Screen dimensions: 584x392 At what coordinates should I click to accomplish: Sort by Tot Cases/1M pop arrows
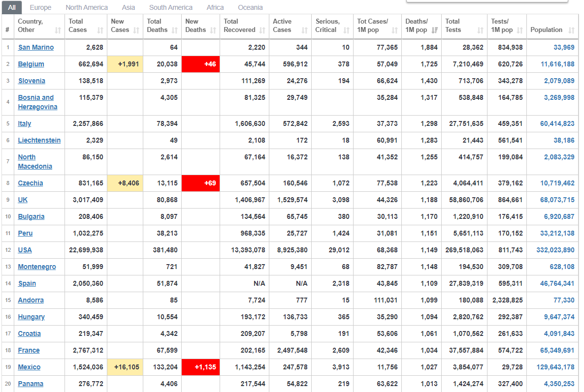click(x=395, y=30)
